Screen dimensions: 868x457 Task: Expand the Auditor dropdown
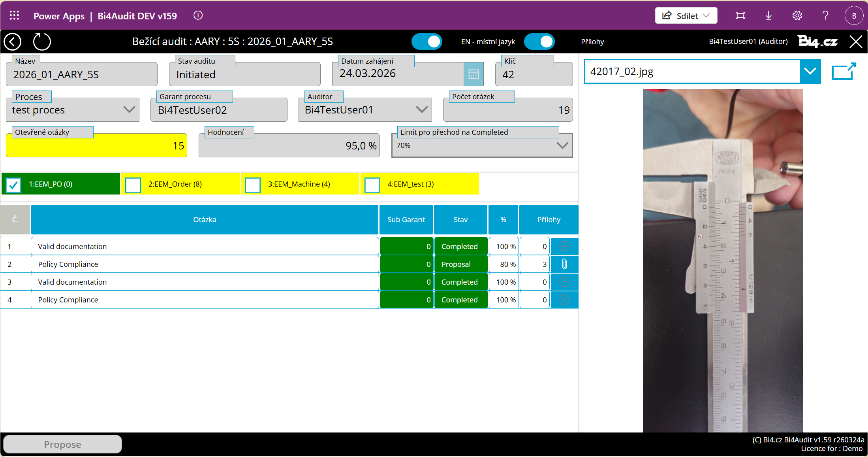pos(422,110)
